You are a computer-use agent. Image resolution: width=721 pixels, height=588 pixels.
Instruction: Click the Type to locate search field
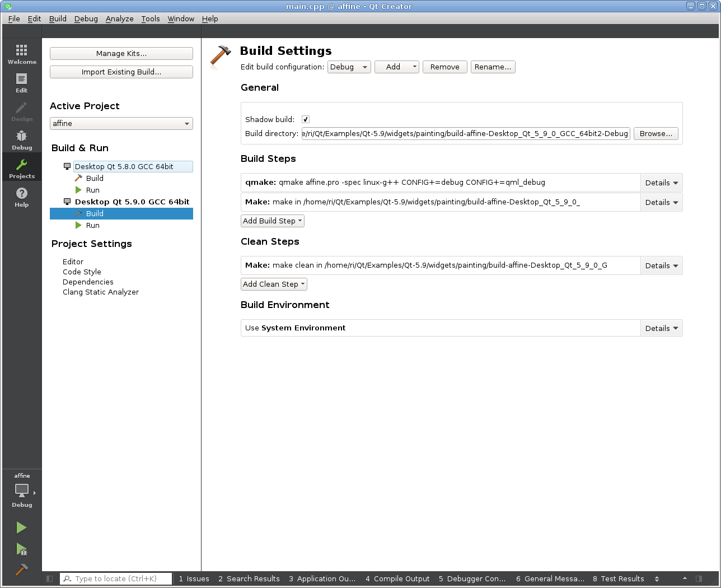[x=116, y=578]
